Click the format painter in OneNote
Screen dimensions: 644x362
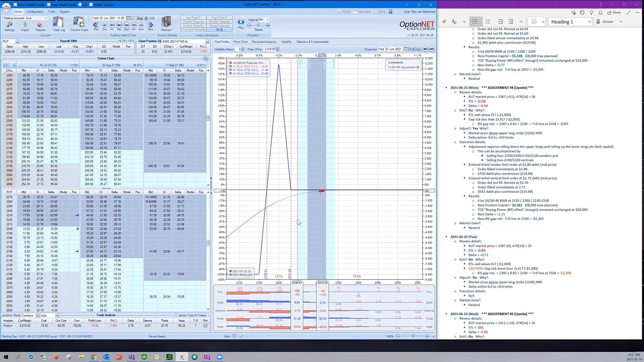[444, 22]
